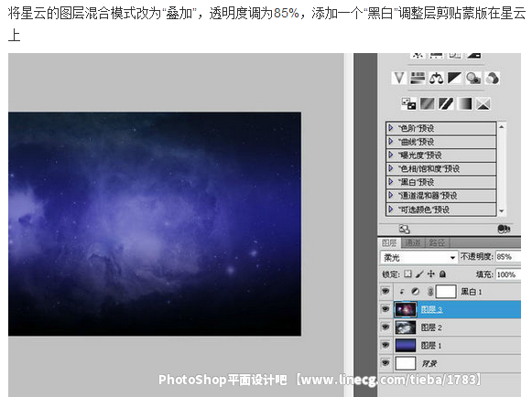This screenshot has width=532, height=397.
Task: Add a Photo Filter adjustment layer
Action: tap(473, 79)
